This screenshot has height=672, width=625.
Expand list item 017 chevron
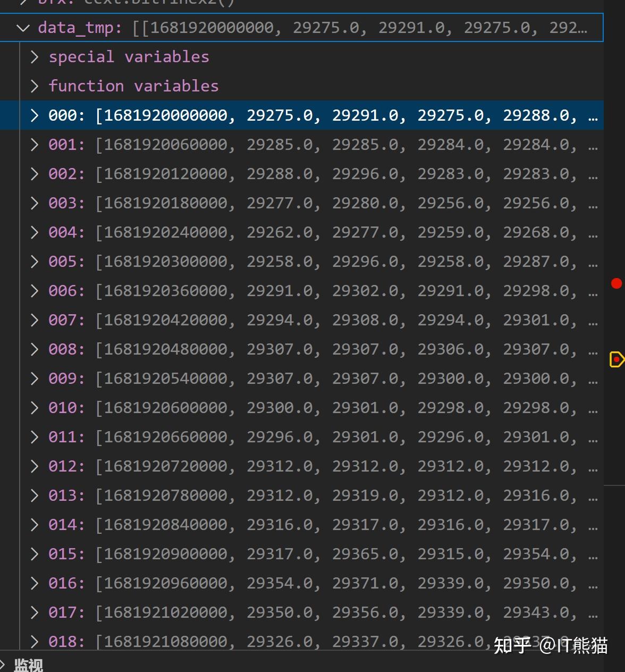[35, 612]
